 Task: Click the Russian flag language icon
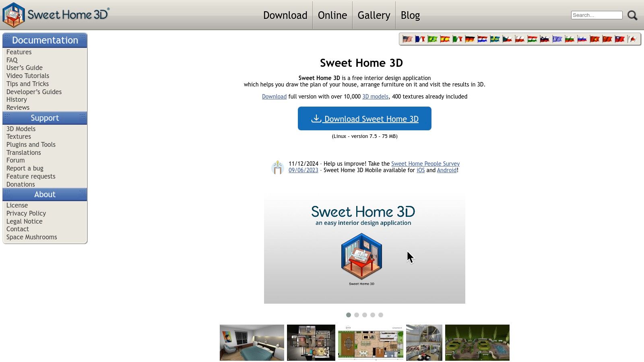[x=582, y=39]
